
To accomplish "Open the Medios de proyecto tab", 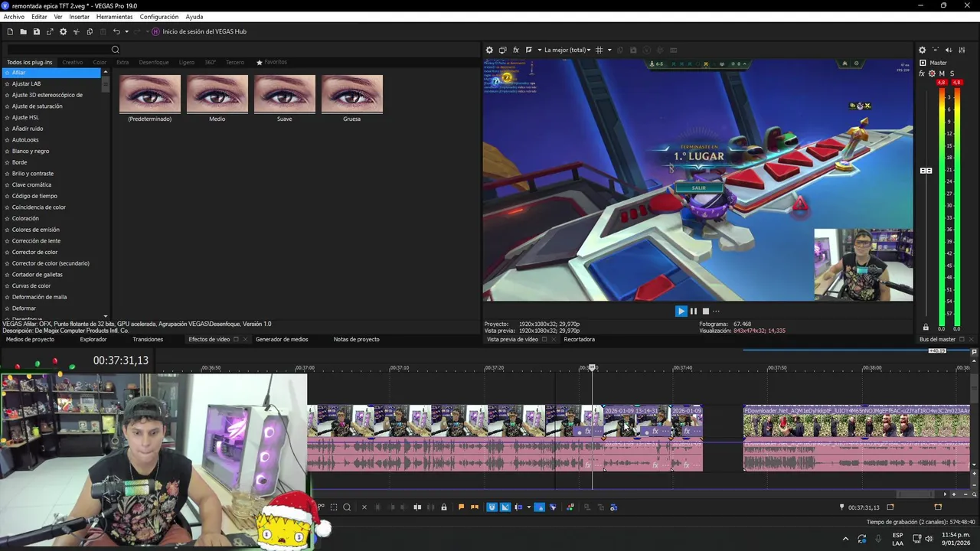I will 30,339.
